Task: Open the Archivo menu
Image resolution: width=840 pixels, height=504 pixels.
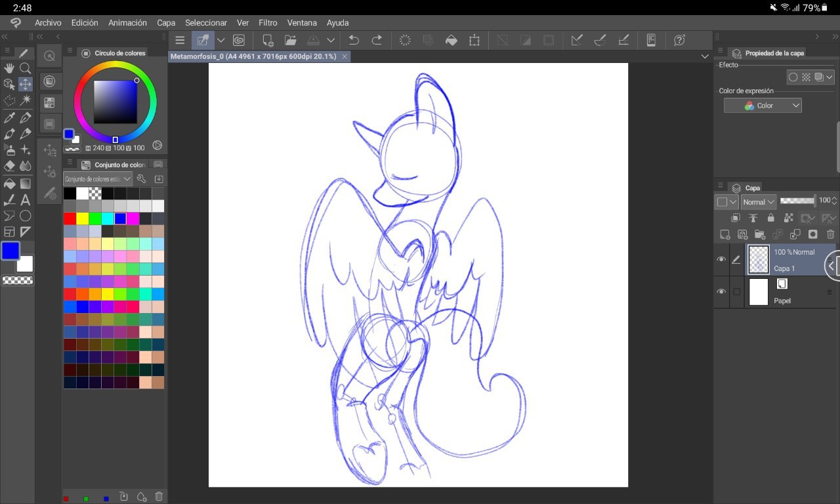Action: pyautogui.click(x=48, y=22)
